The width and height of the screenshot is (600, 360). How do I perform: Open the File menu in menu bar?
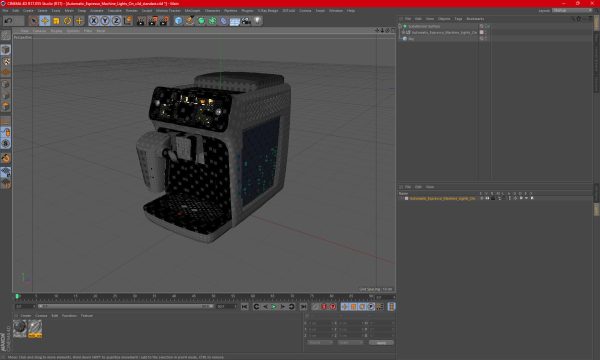[5, 11]
